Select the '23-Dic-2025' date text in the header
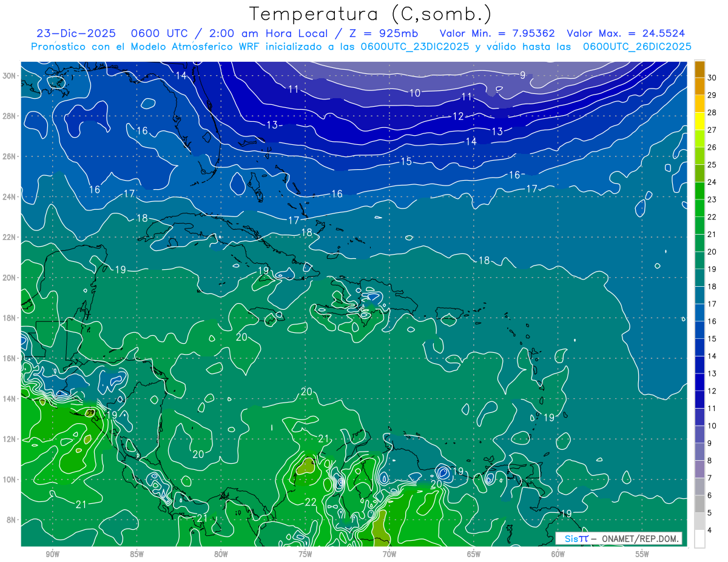The width and height of the screenshot is (728, 562). tap(75, 34)
